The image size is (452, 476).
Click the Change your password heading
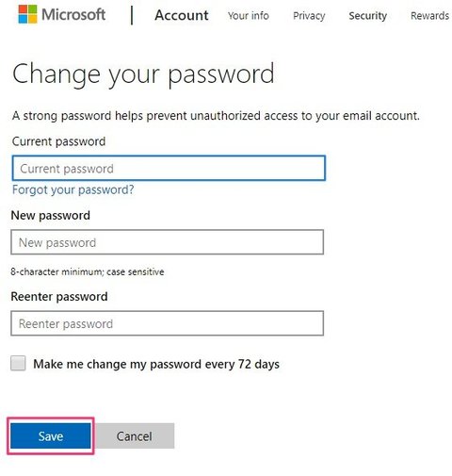tap(143, 74)
